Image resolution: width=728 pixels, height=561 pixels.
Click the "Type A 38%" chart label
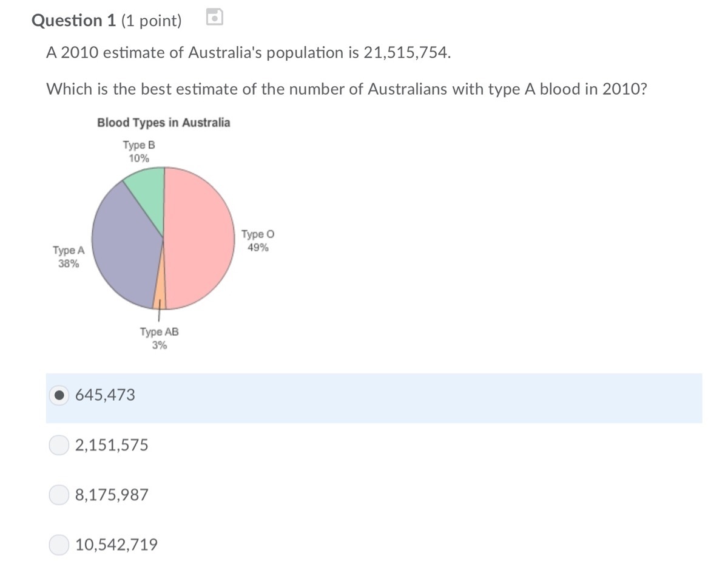[69, 257]
